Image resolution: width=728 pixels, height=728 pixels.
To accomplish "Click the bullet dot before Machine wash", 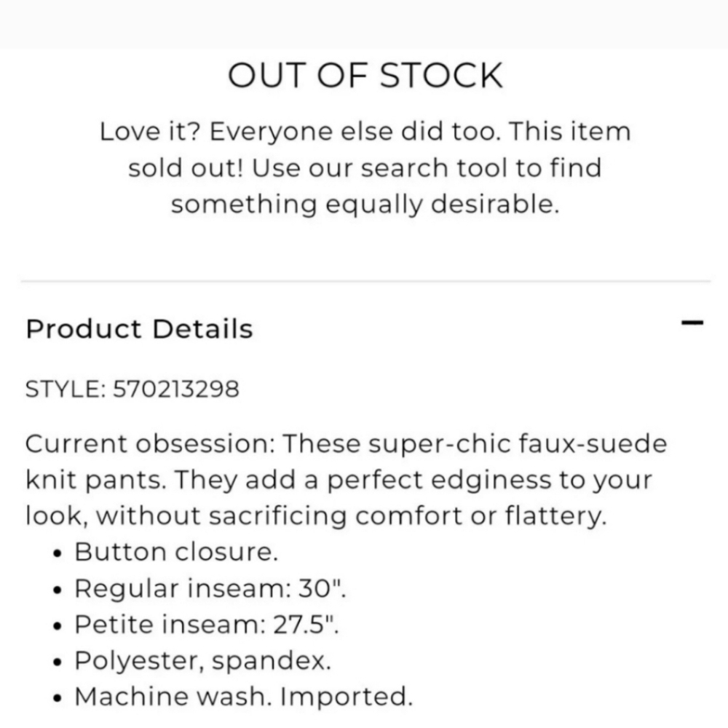I will pyautogui.click(x=57, y=698).
